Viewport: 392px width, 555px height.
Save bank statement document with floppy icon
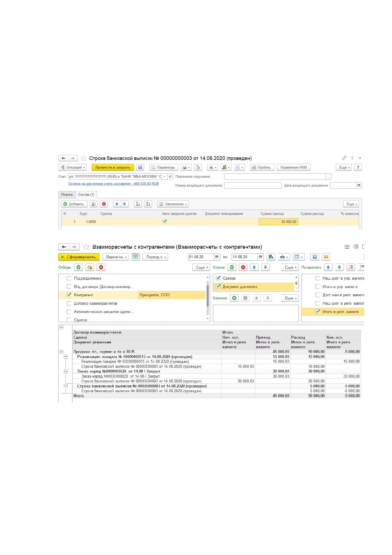click(140, 167)
